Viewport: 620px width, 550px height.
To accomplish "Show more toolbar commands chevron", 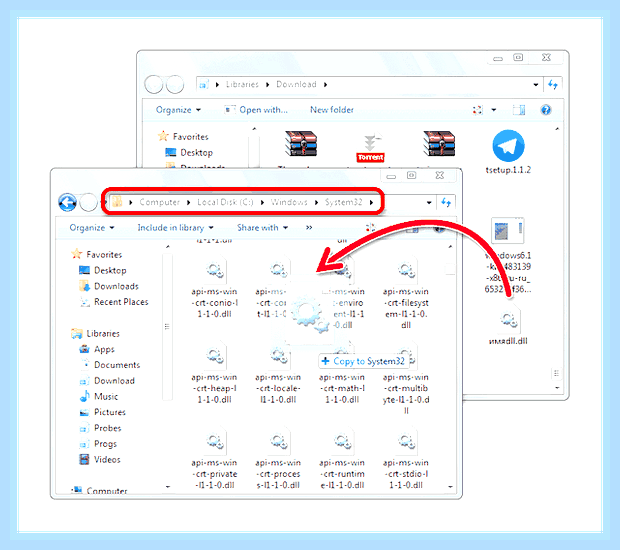I will 309,228.
